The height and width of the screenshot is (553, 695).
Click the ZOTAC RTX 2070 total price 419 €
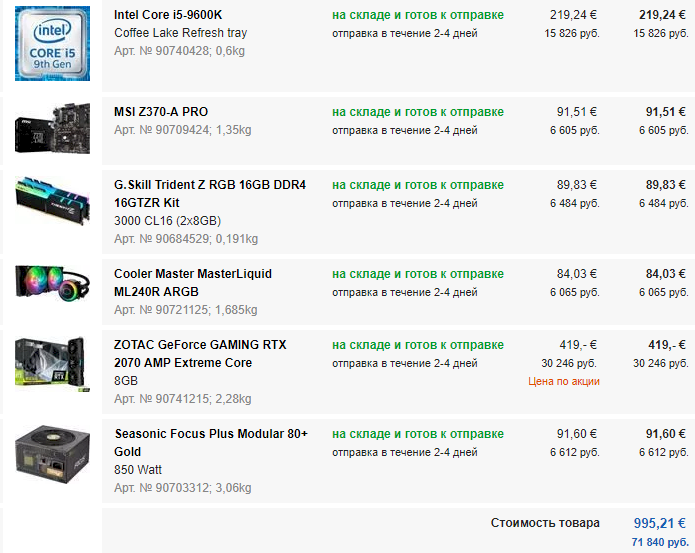click(667, 345)
